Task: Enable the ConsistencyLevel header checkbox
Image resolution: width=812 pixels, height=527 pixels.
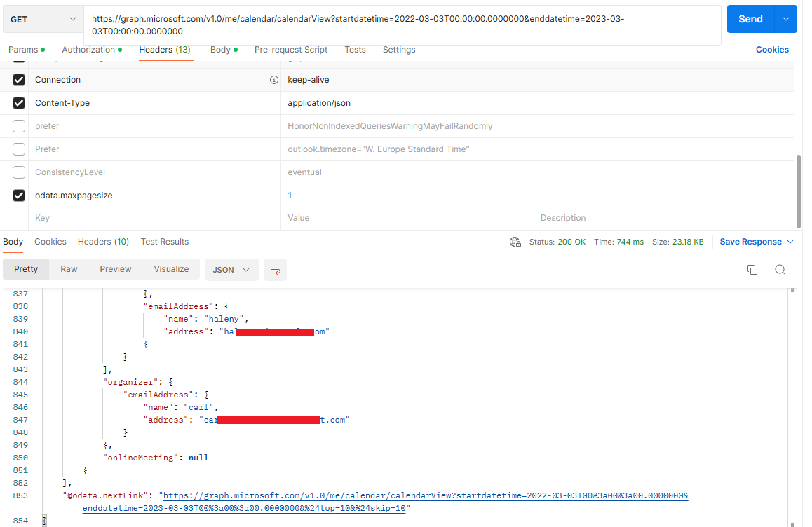Action: 19,172
